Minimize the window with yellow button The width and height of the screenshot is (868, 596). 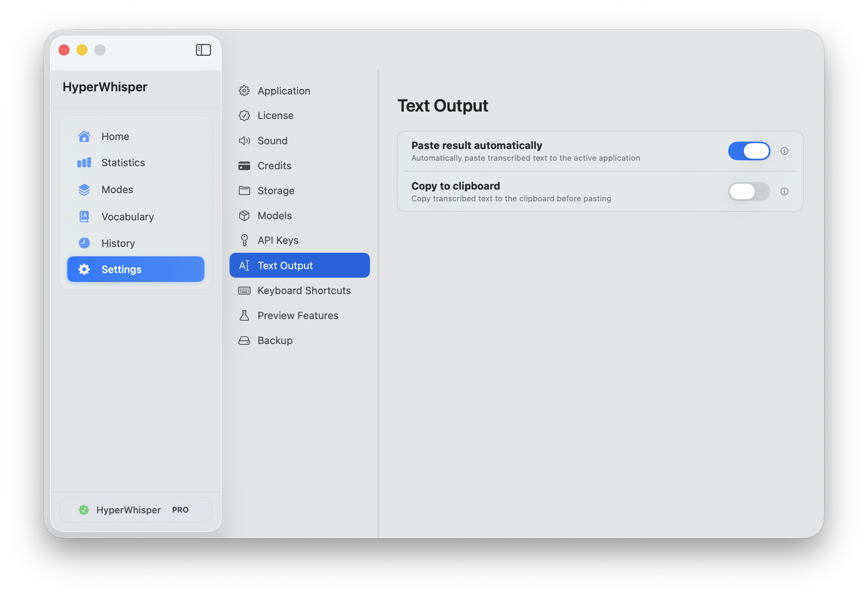coord(82,50)
